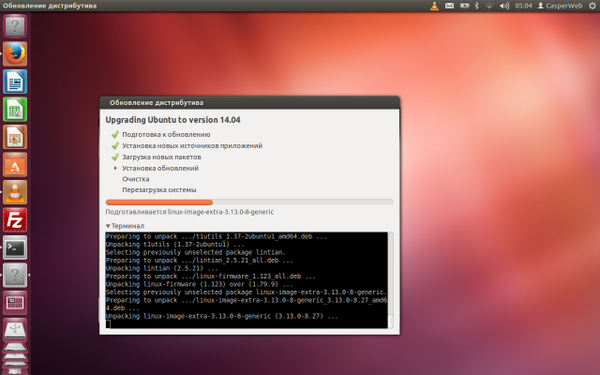Click the 'Перезагрузка системы' step label
The width and height of the screenshot is (600, 375).
pos(159,190)
